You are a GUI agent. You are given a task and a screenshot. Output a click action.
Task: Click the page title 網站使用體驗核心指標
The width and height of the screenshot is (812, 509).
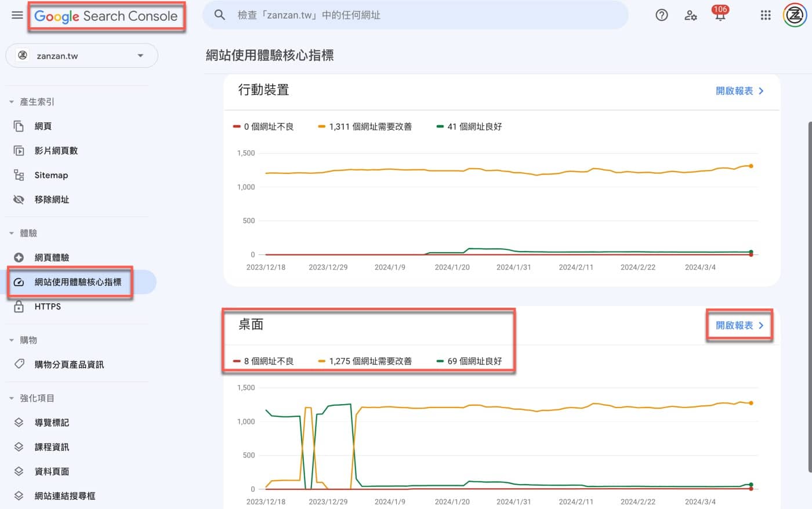point(270,55)
